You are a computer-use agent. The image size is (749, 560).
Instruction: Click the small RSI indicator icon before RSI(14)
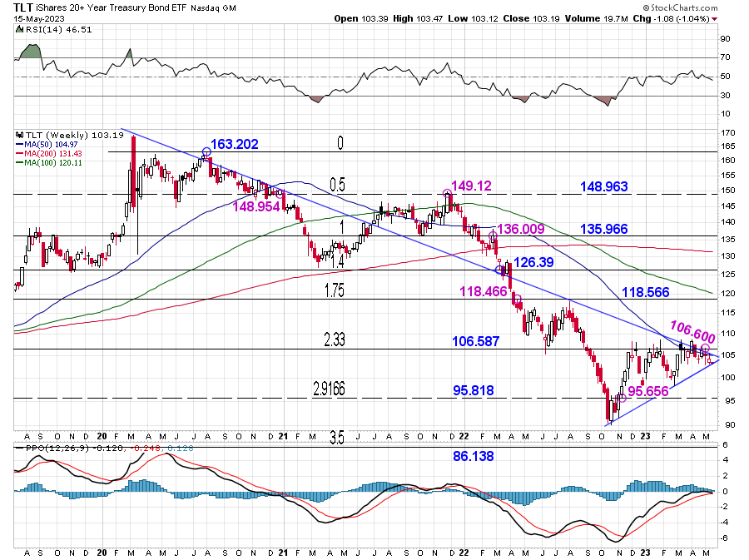(19, 30)
